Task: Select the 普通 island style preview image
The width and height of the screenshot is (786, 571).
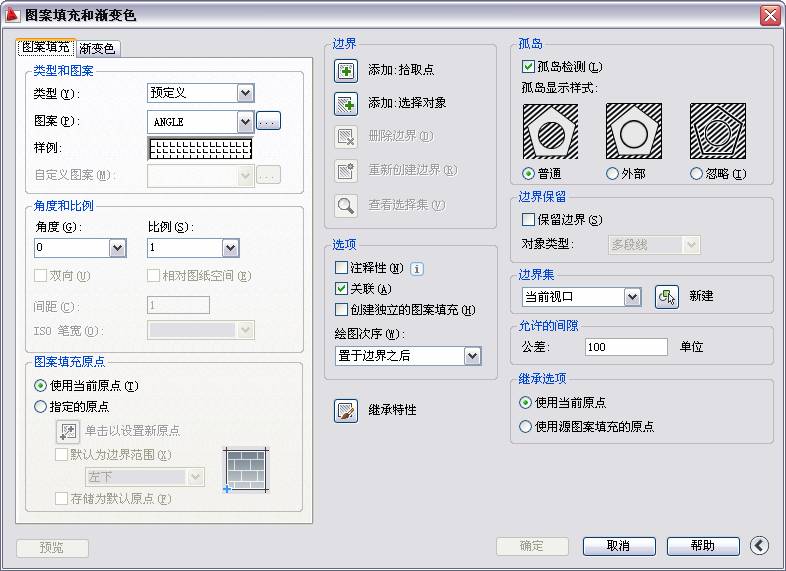Action: coord(550,131)
